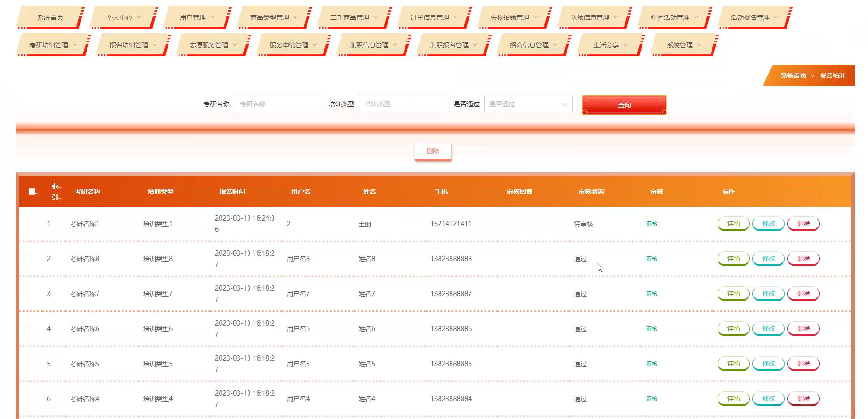The height and width of the screenshot is (419, 868).
Task: Select the phone number 15214121411
Action: pyautogui.click(x=451, y=224)
